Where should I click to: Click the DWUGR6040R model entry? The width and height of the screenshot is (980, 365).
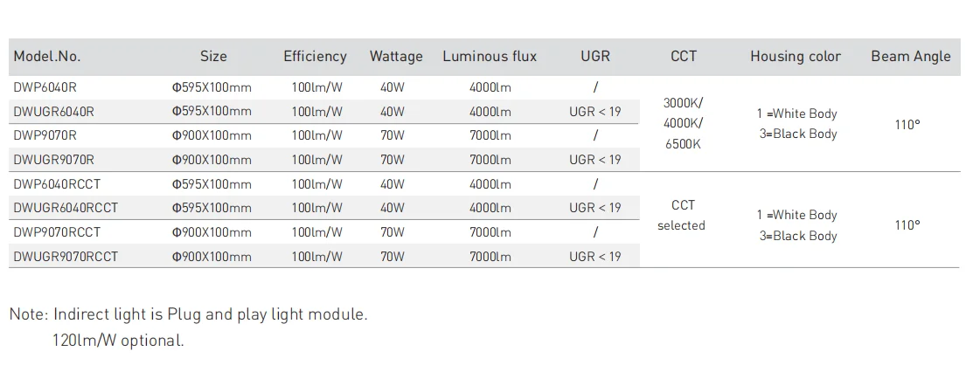pos(53,112)
